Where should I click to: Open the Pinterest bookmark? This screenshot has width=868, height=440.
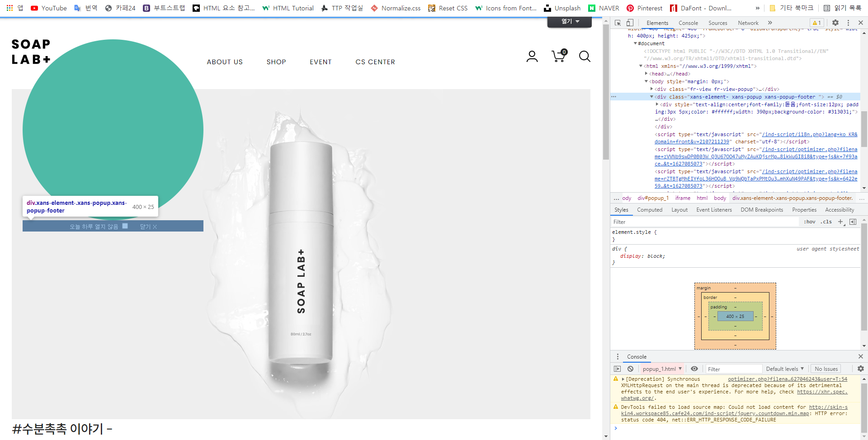point(644,8)
